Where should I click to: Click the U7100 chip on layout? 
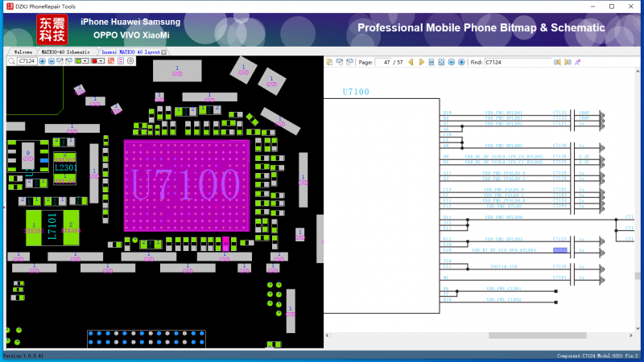pos(185,187)
